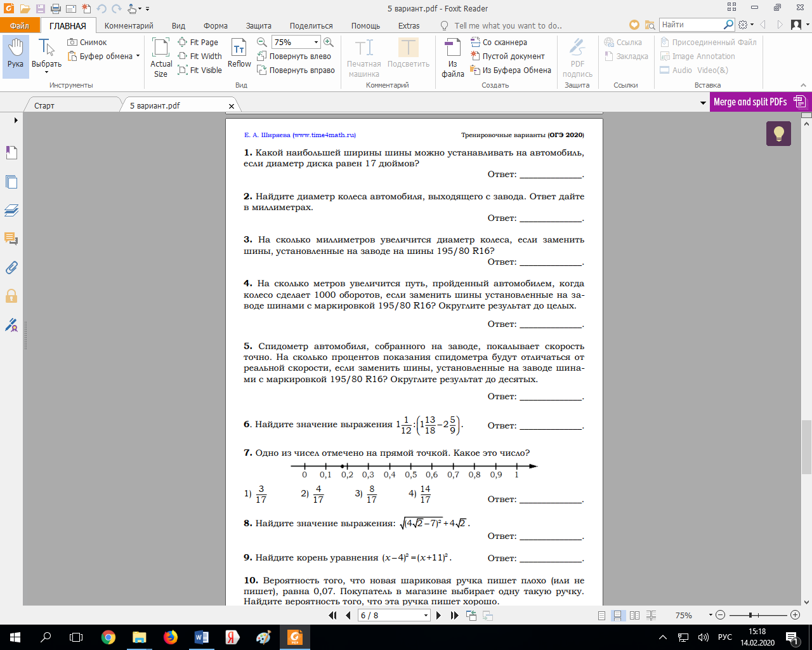
Task: Select Typewriter (Печатная машинка) tool
Action: 364,57
